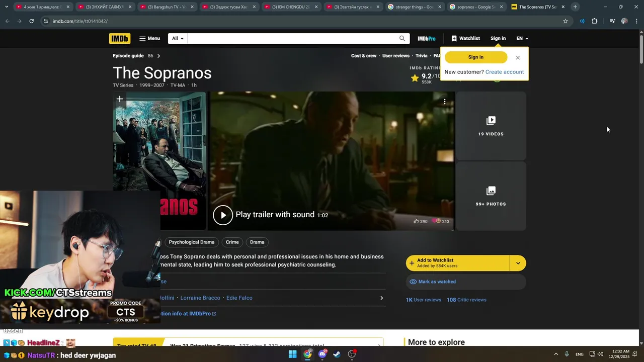The image size is (644, 362).
Task: Show hidden tray icons chevron
Action: click(556, 354)
